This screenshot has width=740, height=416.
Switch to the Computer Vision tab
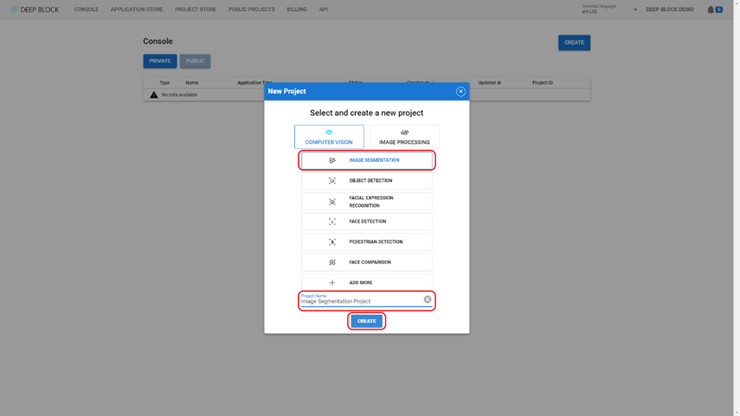point(329,137)
